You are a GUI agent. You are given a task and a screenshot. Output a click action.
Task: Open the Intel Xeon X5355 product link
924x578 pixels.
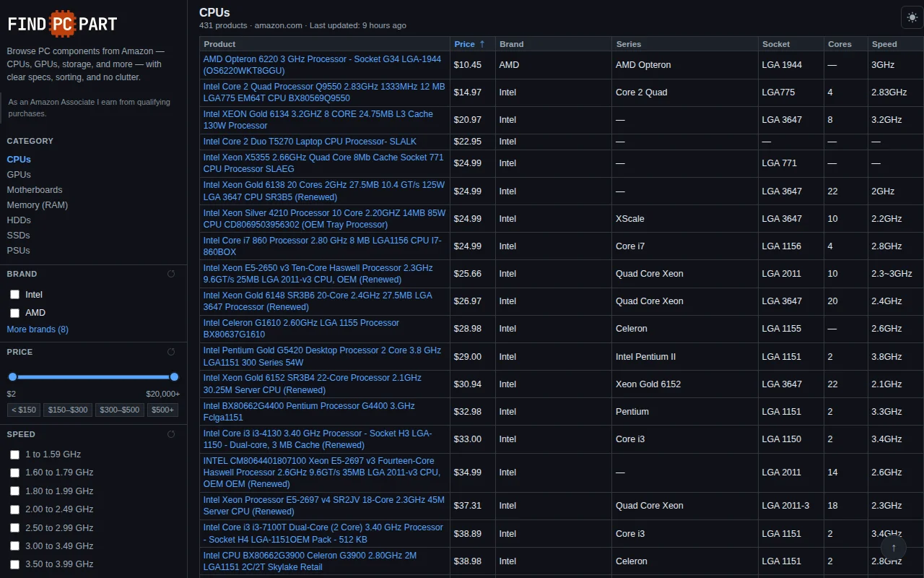click(x=323, y=163)
